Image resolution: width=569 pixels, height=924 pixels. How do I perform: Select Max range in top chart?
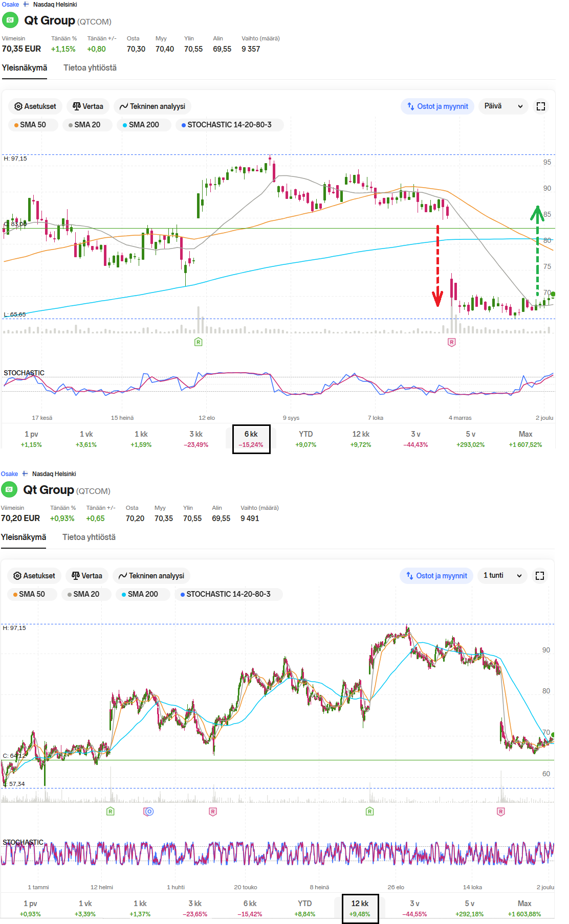point(526,439)
